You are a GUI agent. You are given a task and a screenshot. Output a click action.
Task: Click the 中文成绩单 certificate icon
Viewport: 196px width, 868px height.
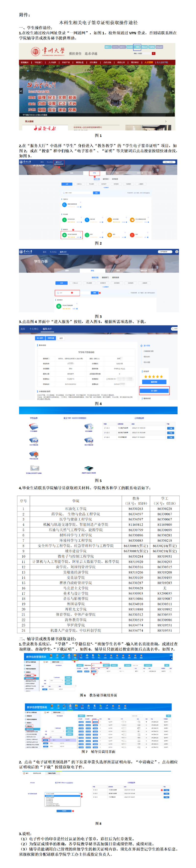(x=33, y=427)
